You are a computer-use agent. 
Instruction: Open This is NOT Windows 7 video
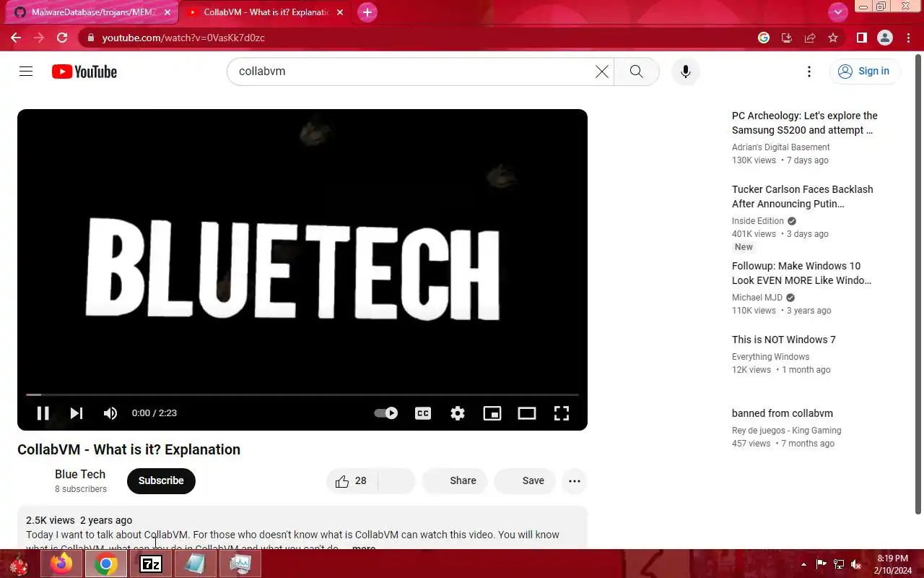point(784,340)
